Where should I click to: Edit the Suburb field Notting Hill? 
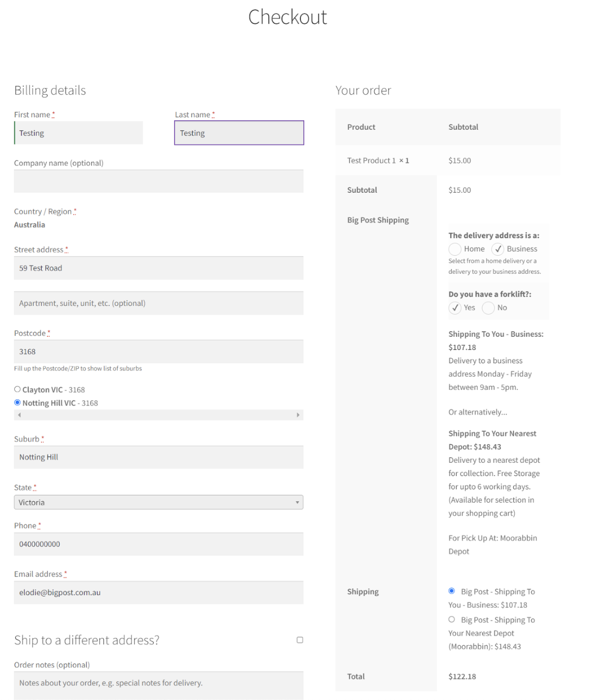pos(159,457)
